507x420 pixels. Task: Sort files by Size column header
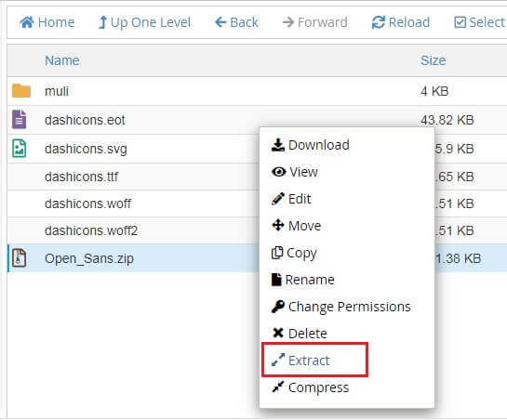[x=434, y=60]
